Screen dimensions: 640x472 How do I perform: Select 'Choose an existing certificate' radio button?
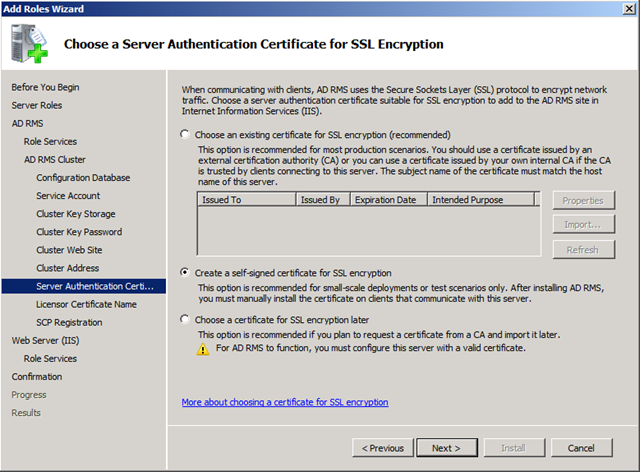pyautogui.click(x=185, y=134)
